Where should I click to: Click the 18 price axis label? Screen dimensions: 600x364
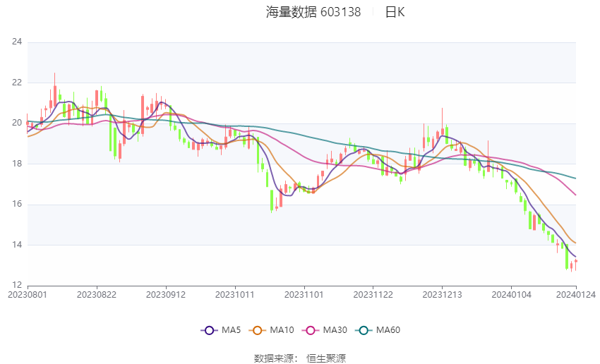(17, 164)
